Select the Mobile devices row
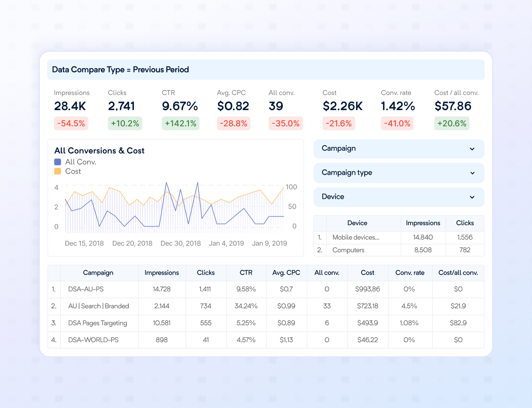The height and width of the screenshot is (408, 532). point(356,237)
